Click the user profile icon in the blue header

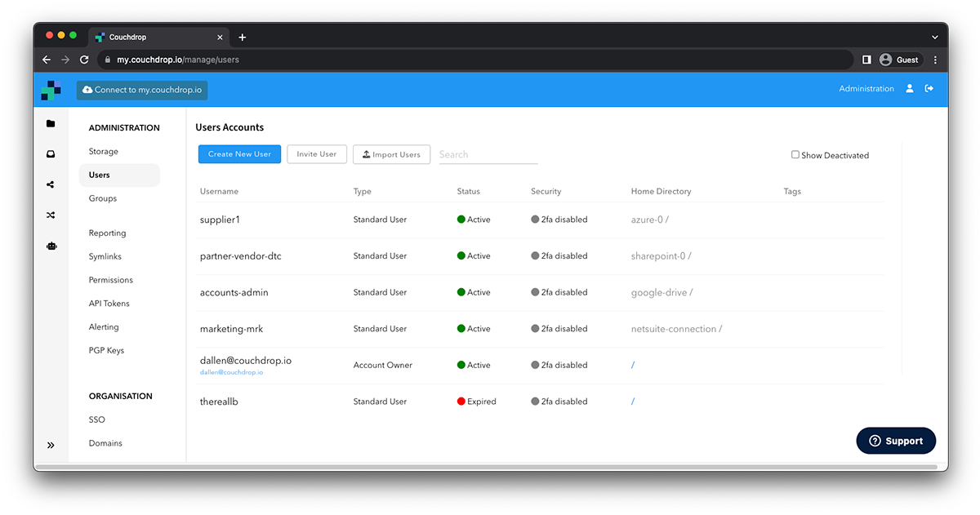pyautogui.click(x=910, y=88)
